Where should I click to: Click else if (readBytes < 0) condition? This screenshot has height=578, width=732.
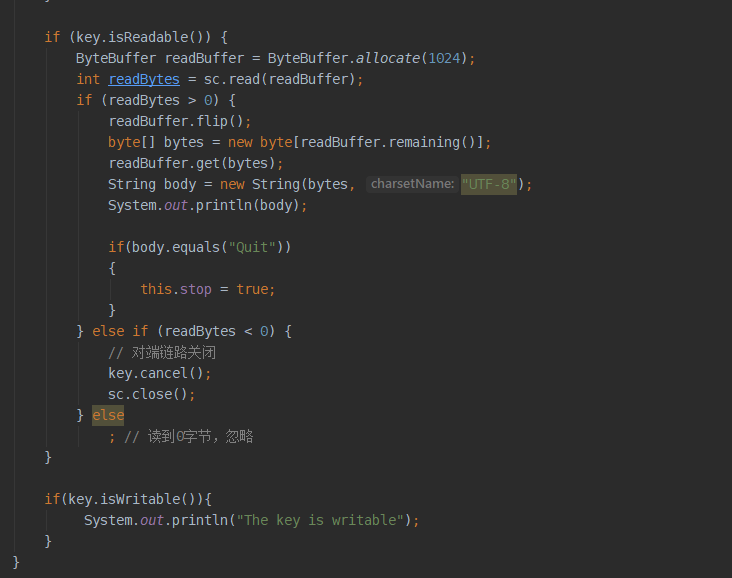click(191, 331)
